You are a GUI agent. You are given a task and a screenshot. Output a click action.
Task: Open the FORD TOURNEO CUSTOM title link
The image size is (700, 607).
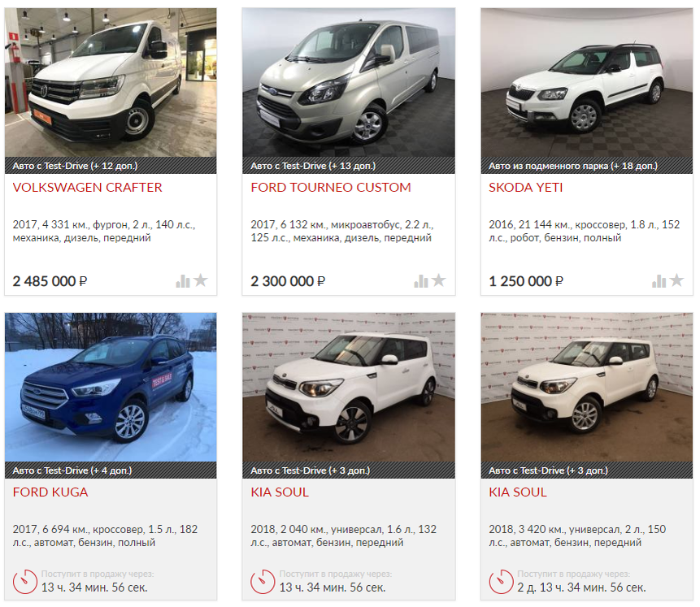point(331,188)
